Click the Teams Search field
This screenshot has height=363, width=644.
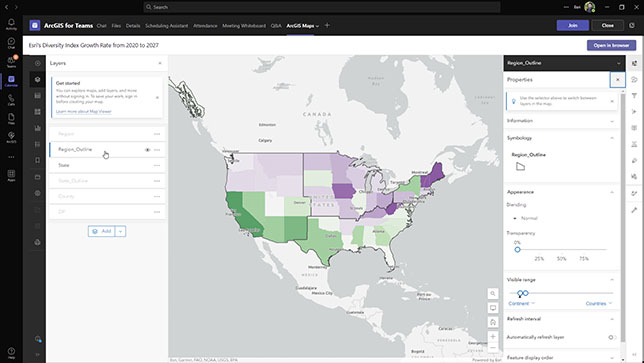pyautogui.click(x=322, y=7)
